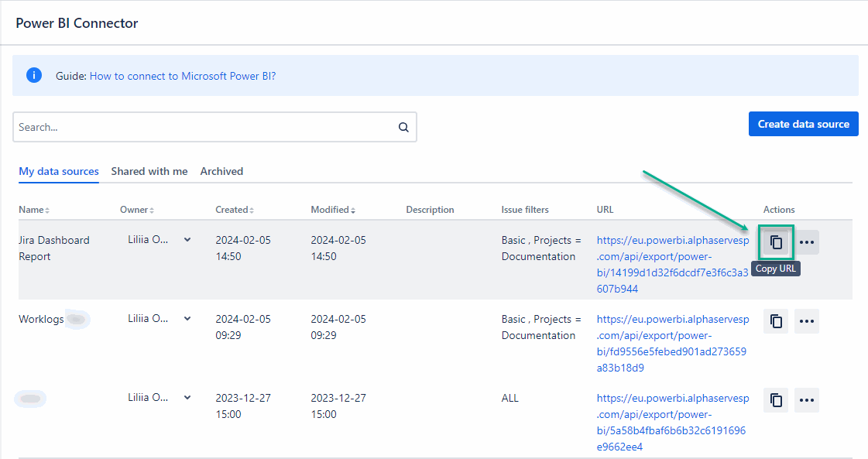The image size is (868, 459).
Task: Open the How to connect to Microsoft Power BI guide
Action: 183,76
